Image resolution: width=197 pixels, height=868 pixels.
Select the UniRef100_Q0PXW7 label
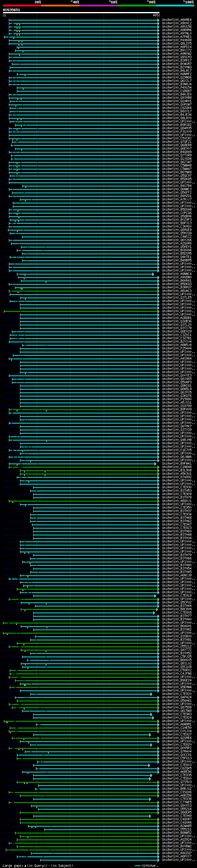coord(176,104)
